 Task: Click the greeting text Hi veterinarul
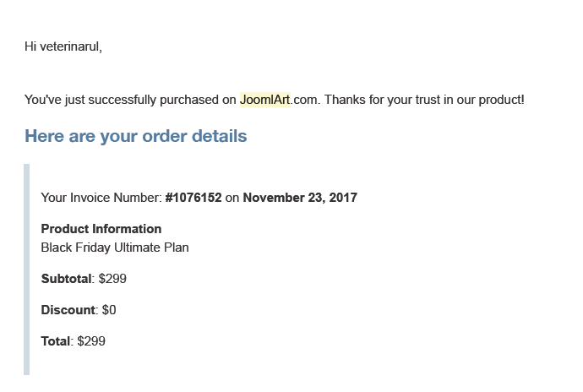click(x=63, y=46)
